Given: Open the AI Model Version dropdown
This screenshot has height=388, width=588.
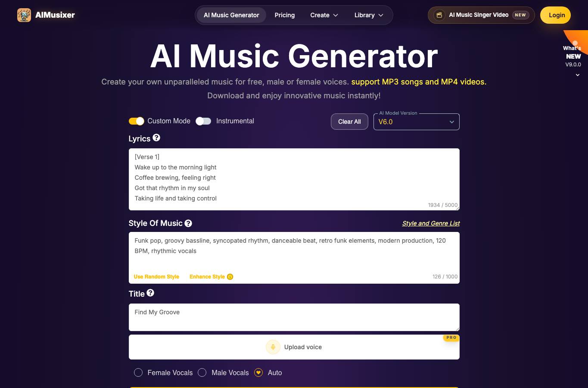Looking at the screenshot, I should 417,122.
